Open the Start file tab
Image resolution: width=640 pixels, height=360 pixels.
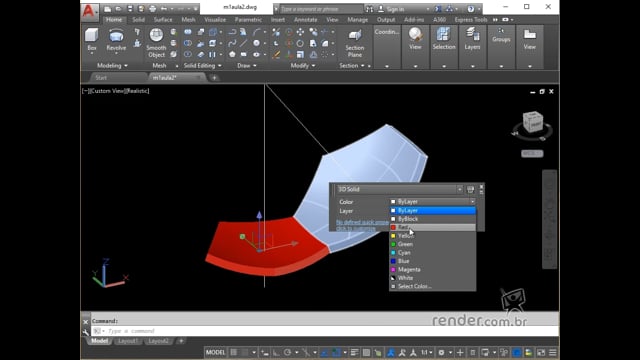[101, 78]
